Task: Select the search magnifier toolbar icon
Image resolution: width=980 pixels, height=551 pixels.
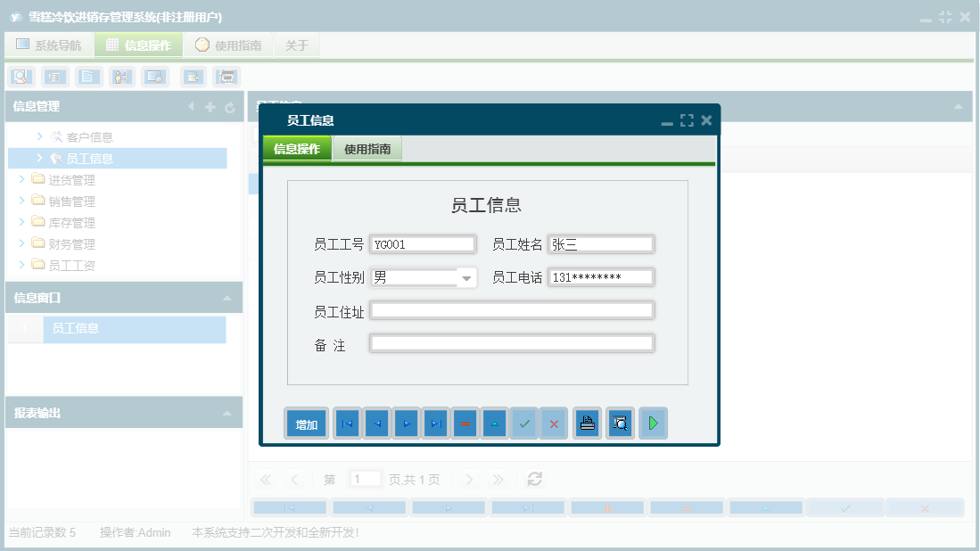Action: point(20,77)
